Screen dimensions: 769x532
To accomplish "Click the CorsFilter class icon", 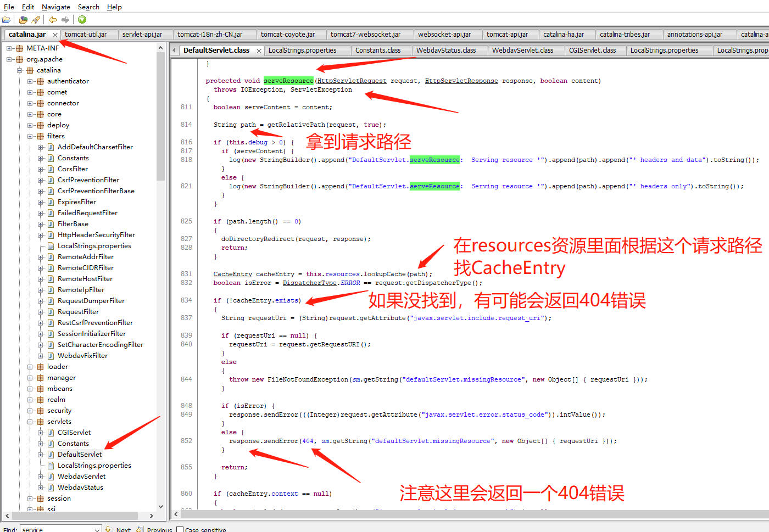I will point(51,169).
